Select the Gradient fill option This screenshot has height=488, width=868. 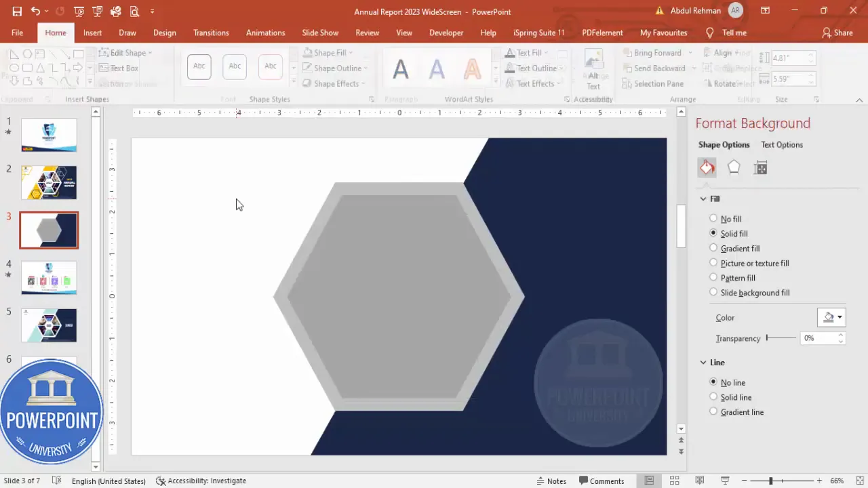pyautogui.click(x=735, y=248)
